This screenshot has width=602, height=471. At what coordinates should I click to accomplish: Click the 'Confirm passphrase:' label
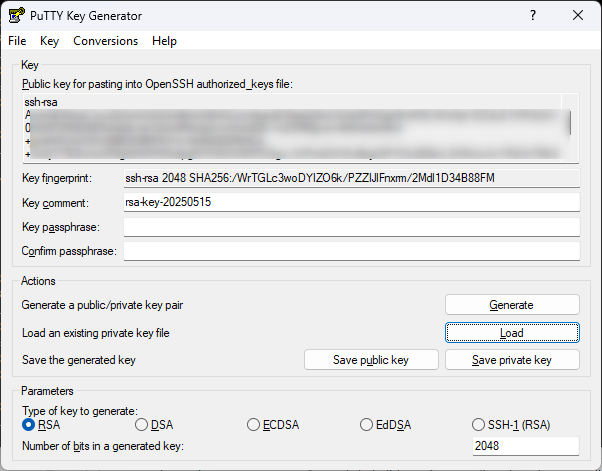tap(69, 251)
